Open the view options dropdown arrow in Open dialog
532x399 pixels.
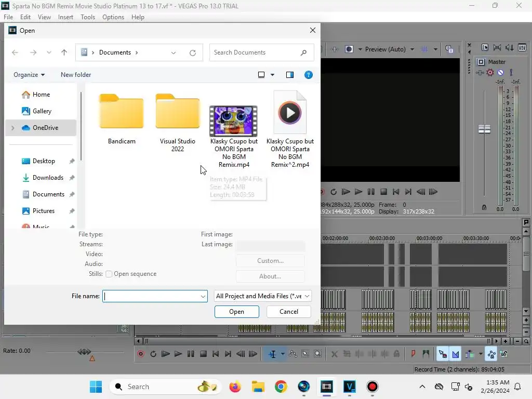coord(272,75)
